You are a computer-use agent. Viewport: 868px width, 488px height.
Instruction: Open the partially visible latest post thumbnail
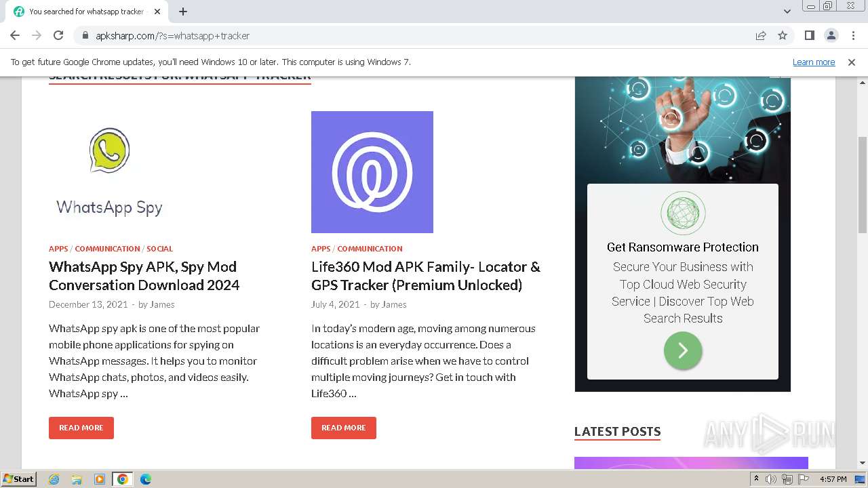coord(691,463)
